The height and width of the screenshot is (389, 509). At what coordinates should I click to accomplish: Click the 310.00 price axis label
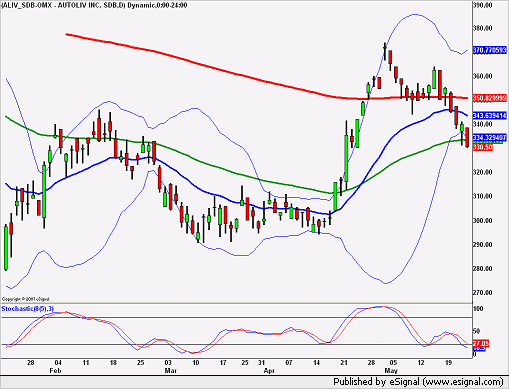[483, 196]
